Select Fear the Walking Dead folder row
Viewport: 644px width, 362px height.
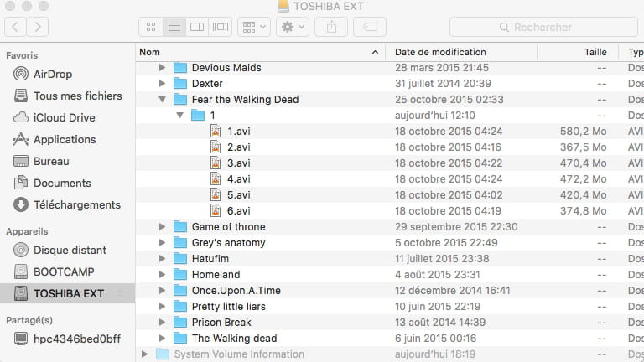coord(389,100)
